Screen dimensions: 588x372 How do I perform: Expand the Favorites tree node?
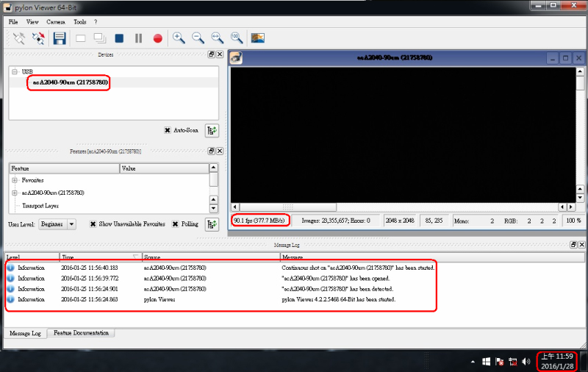(x=15, y=180)
